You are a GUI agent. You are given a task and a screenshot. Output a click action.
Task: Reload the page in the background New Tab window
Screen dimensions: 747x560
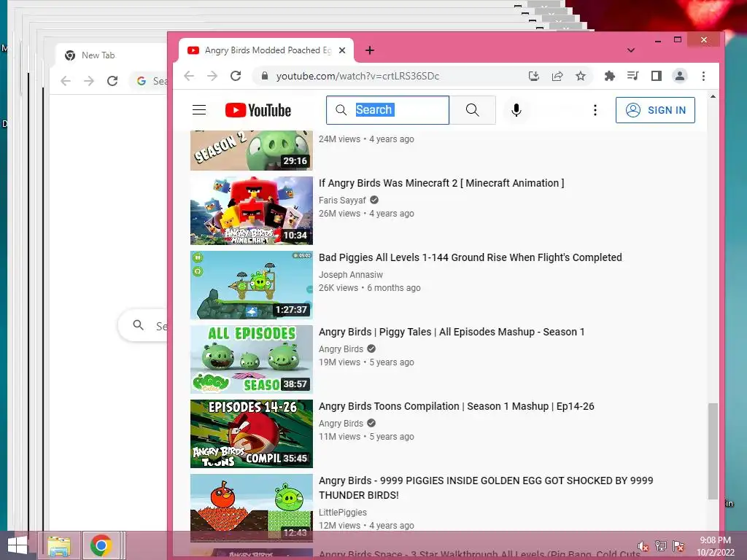click(112, 81)
